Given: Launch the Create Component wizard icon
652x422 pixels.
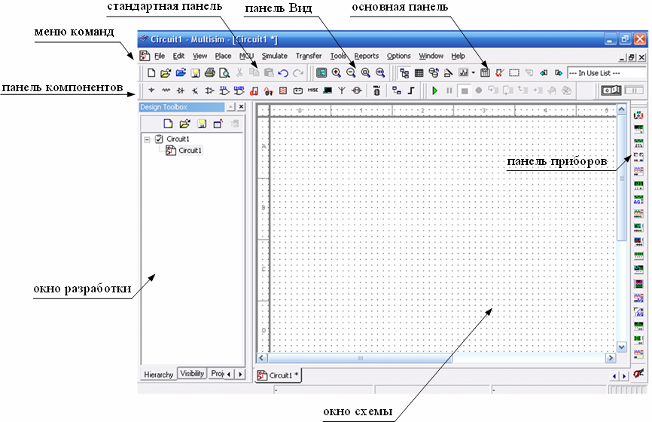Looking at the screenshot, I should tap(448, 73).
